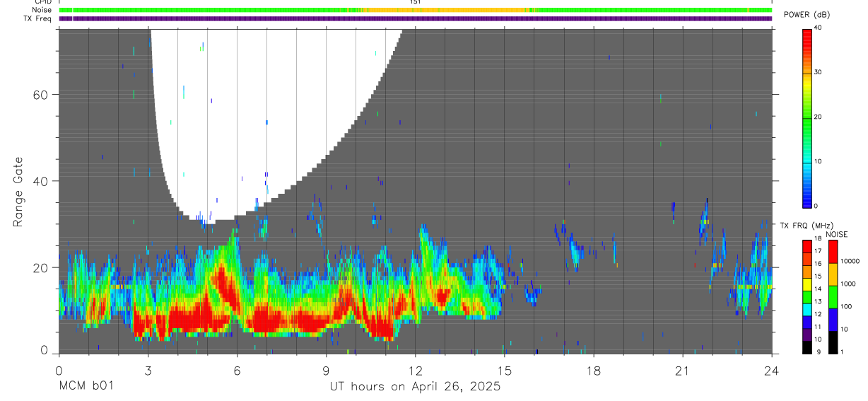Select yellow 14 MHz swatch in TX FRQ legend
Screen dimensions: 868x401
807,285
